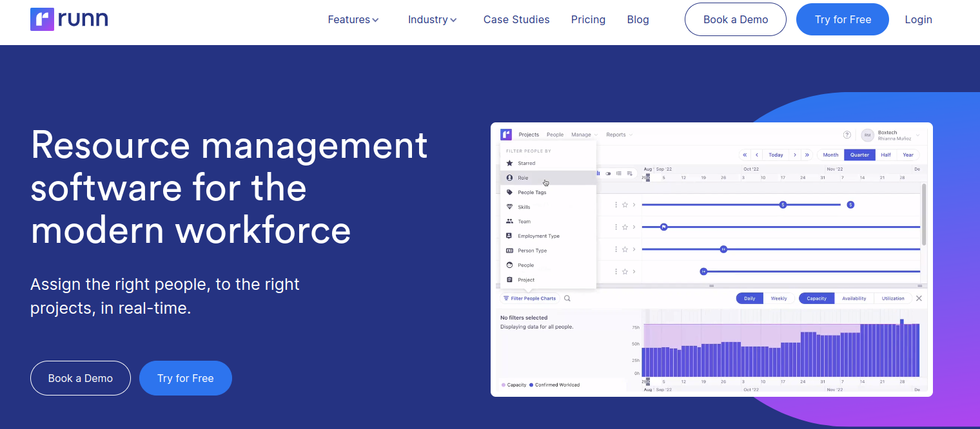The image size is (980, 429).
Task: Choose Employment Type in the filter menu
Action: (x=548, y=236)
